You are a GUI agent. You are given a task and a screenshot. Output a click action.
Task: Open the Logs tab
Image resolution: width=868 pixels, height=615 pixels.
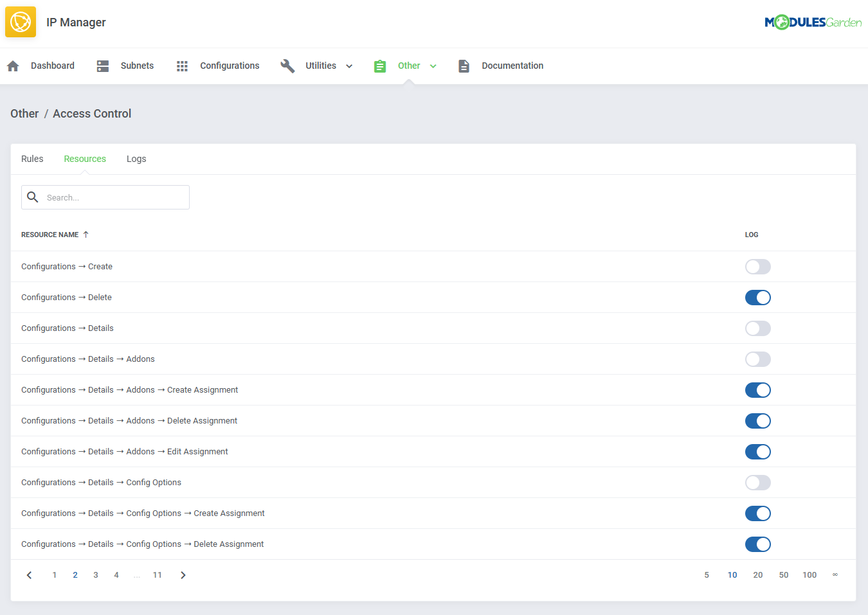tap(136, 159)
